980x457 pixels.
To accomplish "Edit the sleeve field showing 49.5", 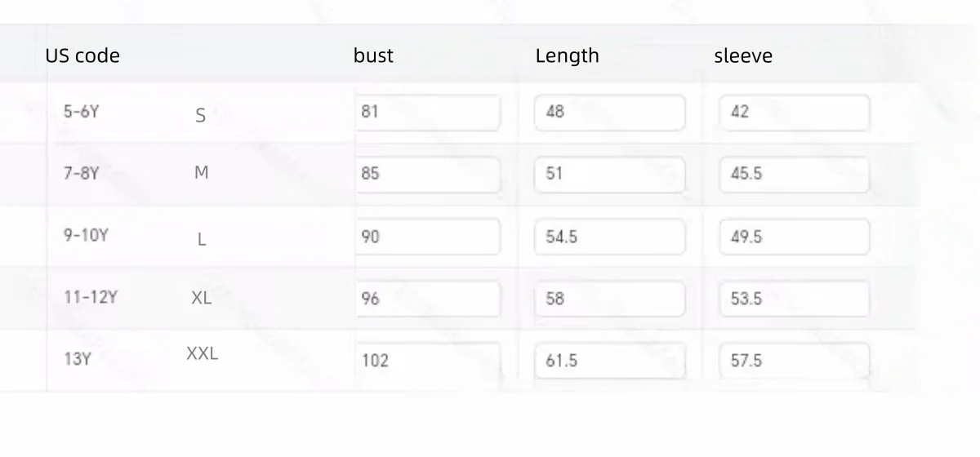I will (x=794, y=237).
